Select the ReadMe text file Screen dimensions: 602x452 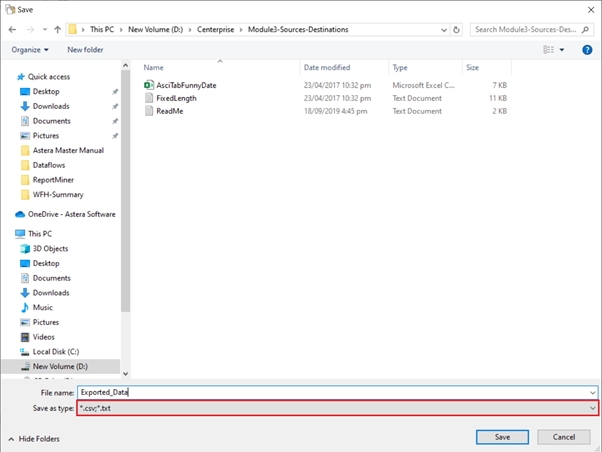(171, 111)
